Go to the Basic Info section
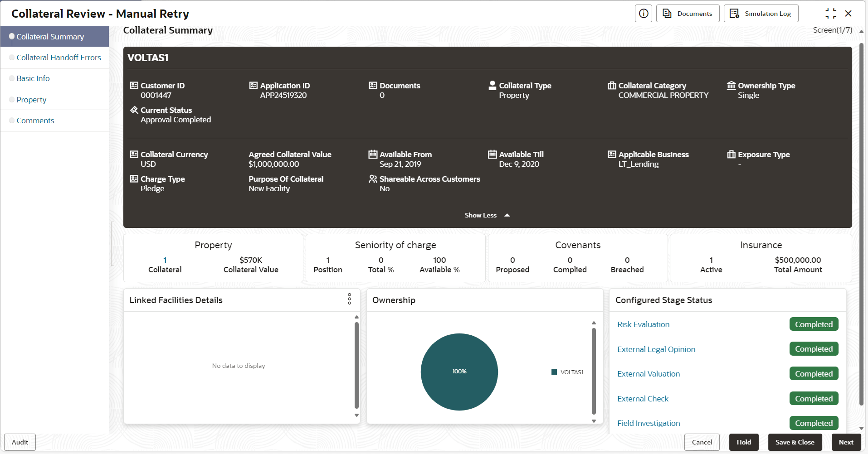 click(x=33, y=78)
